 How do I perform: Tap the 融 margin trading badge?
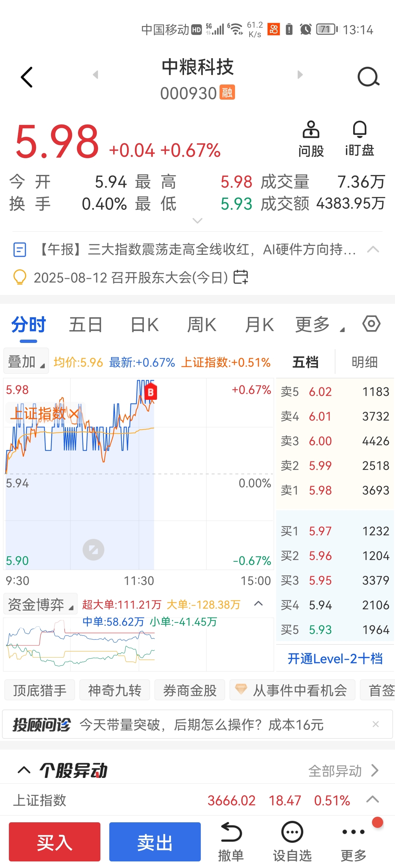point(227,92)
